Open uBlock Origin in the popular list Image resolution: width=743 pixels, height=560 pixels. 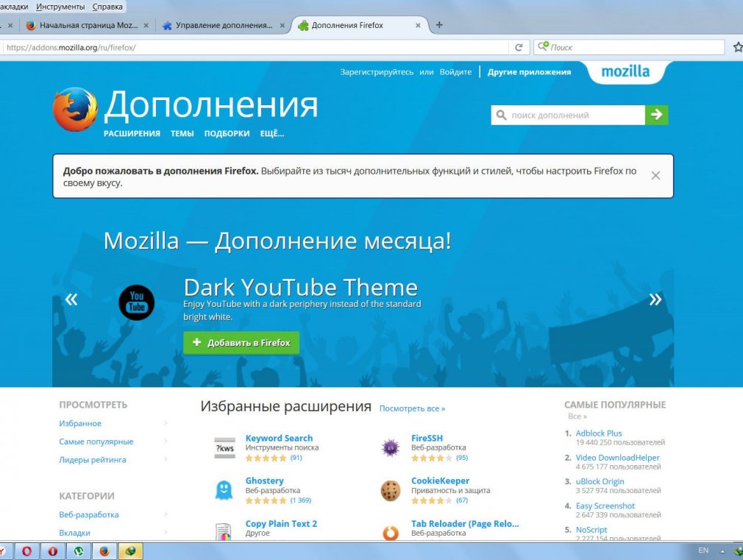(600, 481)
